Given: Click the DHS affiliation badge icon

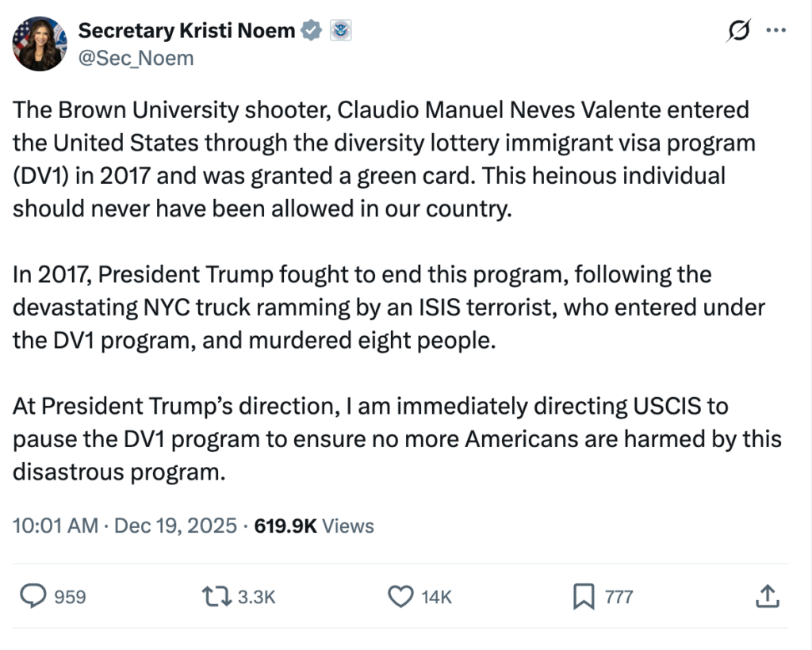Looking at the screenshot, I should click(x=340, y=31).
